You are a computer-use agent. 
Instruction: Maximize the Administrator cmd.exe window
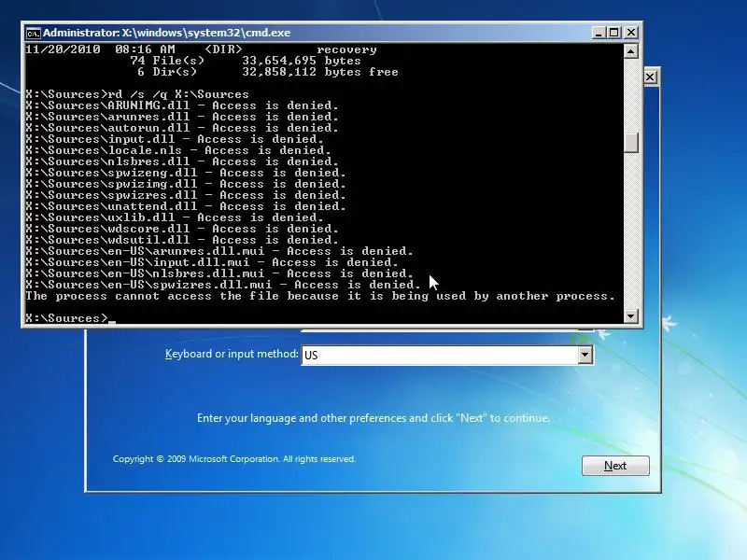[614, 33]
